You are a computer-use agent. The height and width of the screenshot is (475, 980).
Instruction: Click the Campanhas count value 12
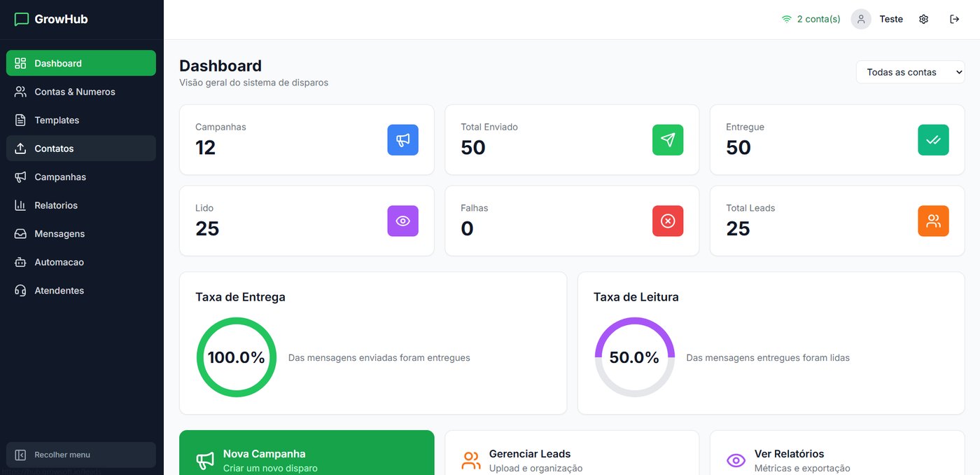pyautogui.click(x=205, y=147)
